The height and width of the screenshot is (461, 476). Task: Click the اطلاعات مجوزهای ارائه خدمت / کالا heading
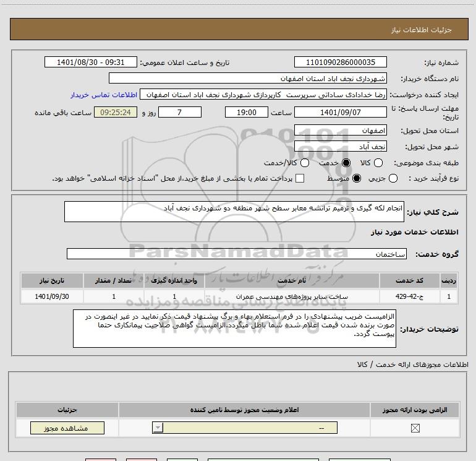click(413, 364)
